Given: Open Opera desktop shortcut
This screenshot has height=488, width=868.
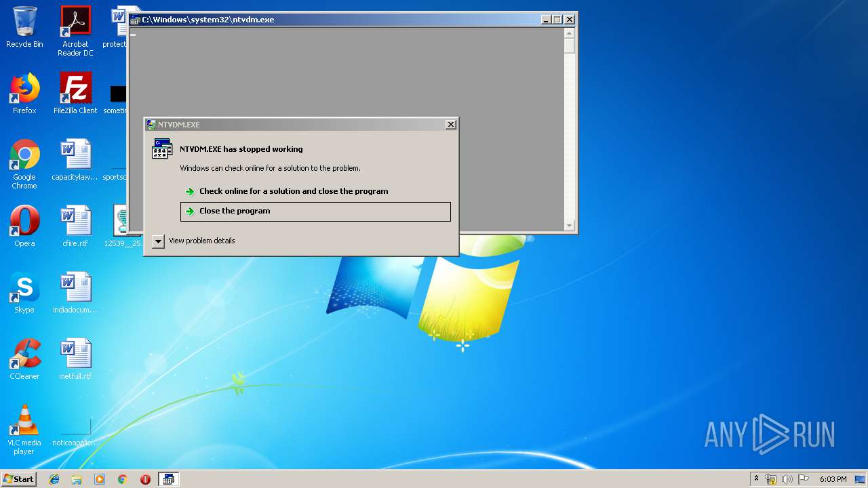Looking at the screenshot, I should (x=24, y=226).
